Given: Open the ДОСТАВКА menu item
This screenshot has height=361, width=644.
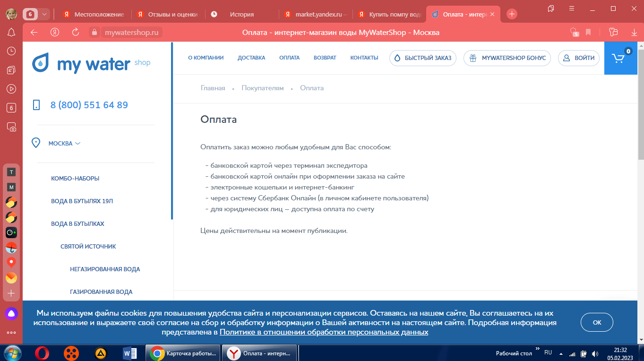Looking at the screenshot, I should click(251, 58).
